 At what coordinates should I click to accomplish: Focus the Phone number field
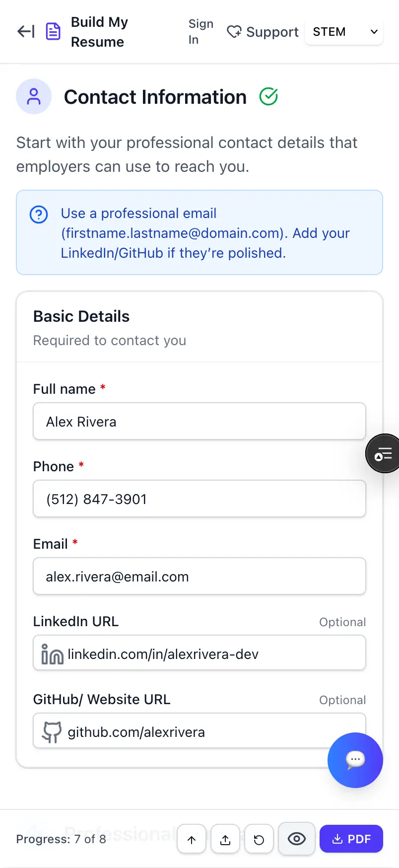coord(199,499)
